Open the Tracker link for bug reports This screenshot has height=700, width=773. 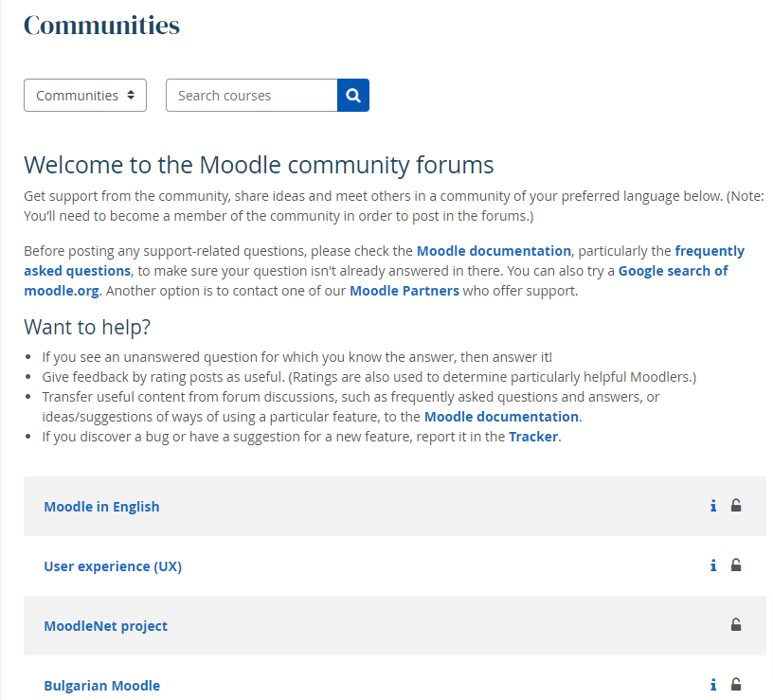coord(533,437)
